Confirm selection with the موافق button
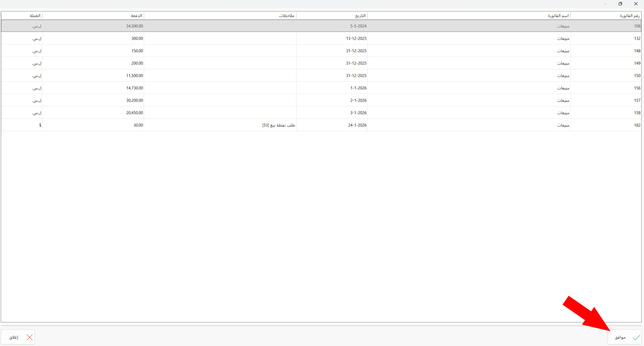Viewport: 644px width, 346px height. [x=624, y=337]
